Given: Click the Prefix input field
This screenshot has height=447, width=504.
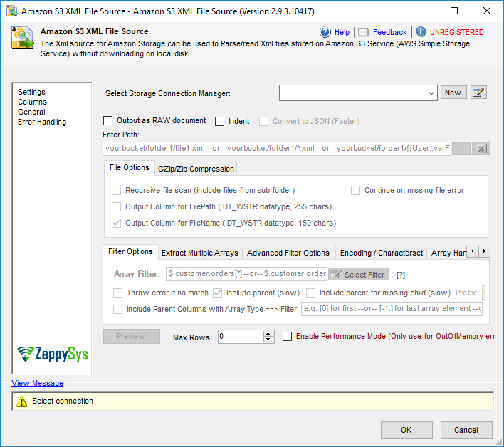Looking at the screenshot, I should (484, 293).
